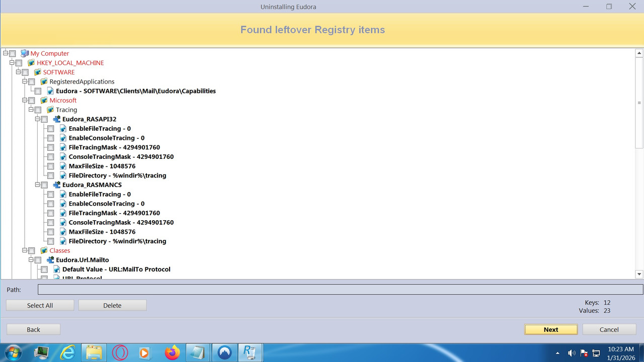The image size is (644, 362).
Task: Click Next to continue uninstall
Action: [x=551, y=329]
